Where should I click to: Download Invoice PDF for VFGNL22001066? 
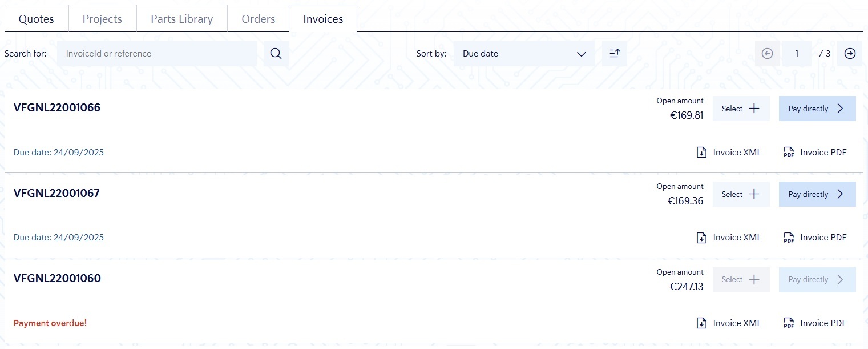tap(814, 153)
